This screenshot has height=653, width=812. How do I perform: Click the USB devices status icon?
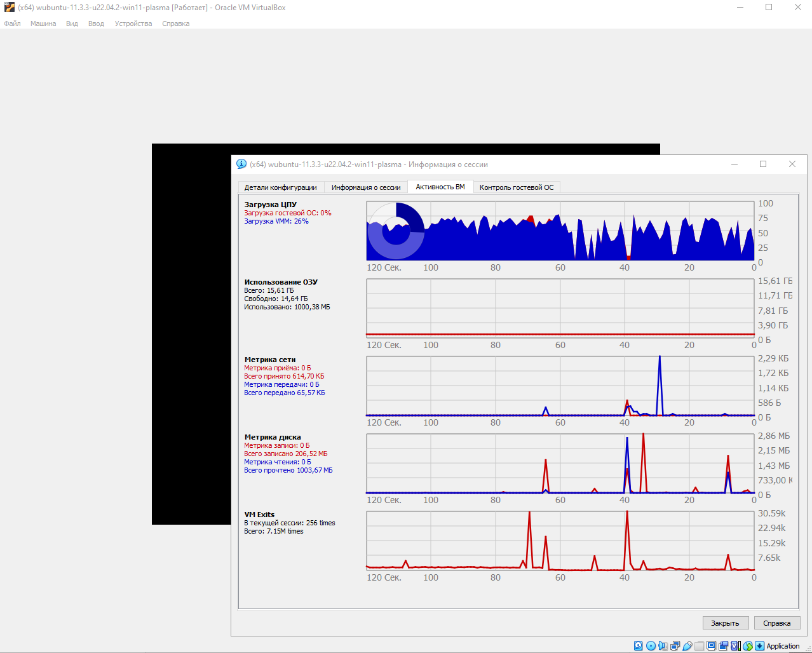point(687,646)
